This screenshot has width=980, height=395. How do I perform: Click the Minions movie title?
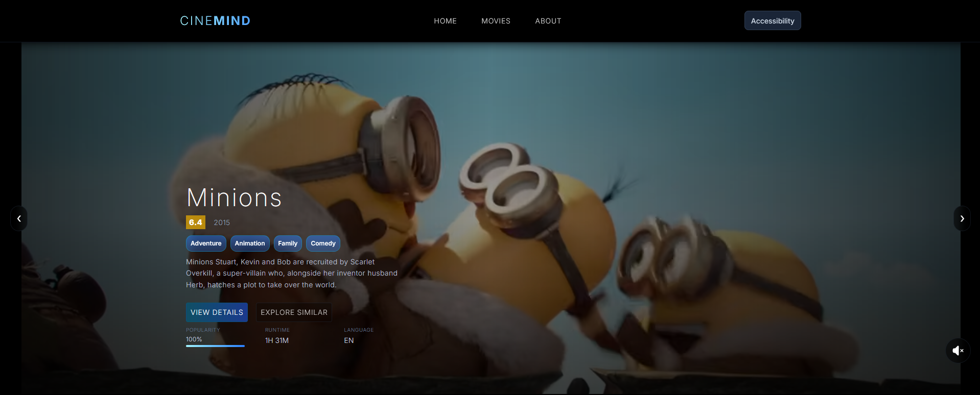(x=234, y=198)
